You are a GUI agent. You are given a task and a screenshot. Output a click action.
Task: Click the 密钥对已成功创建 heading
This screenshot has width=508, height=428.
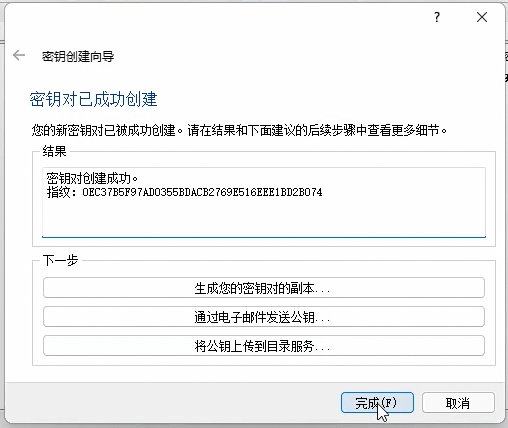click(93, 99)
